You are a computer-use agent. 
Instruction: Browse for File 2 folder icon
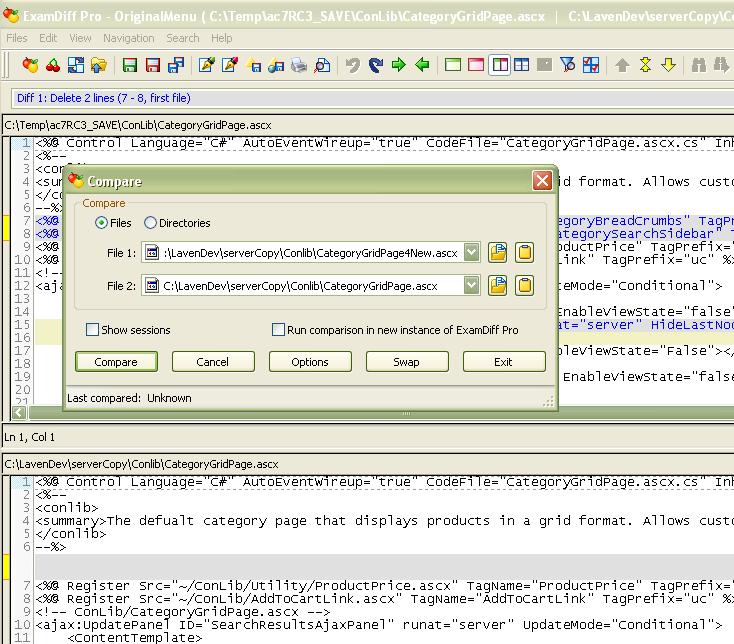point(498,285)
